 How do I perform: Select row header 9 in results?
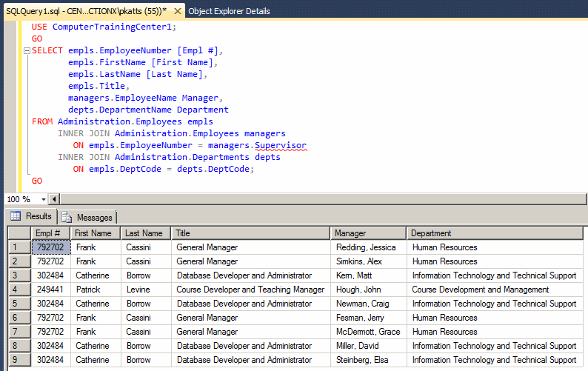(x=19, y=360)
